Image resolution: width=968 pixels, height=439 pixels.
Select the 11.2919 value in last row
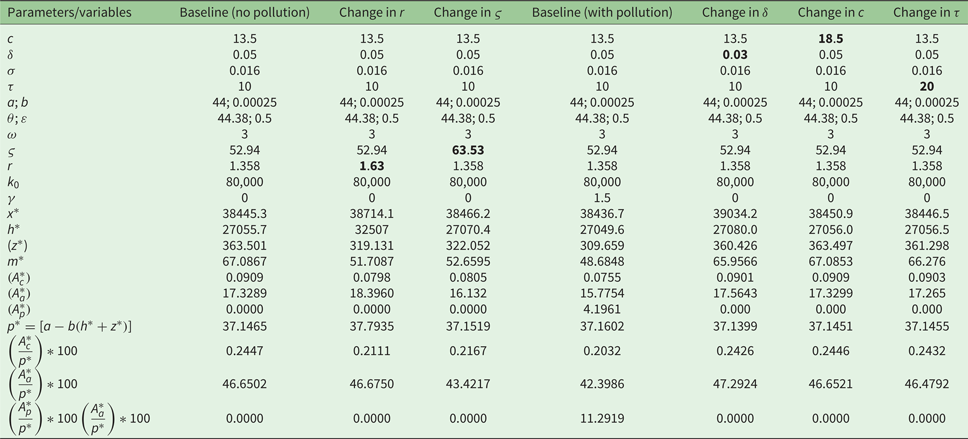click(x=601, y=415)
